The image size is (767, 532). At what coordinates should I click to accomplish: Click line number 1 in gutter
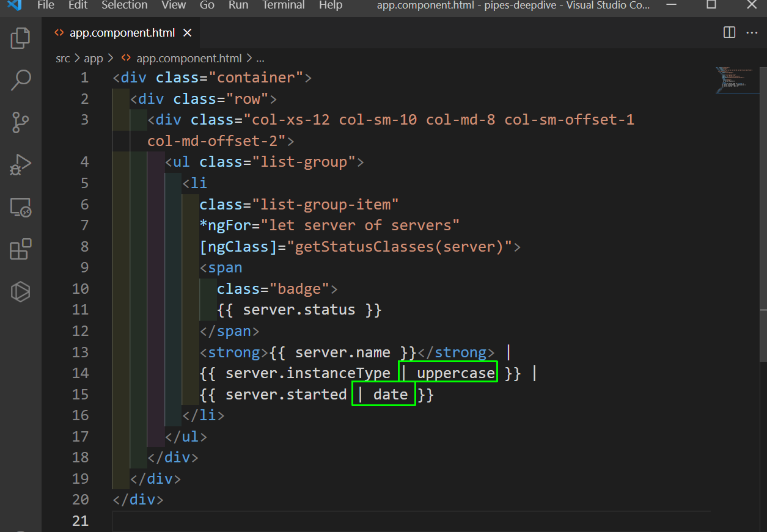click(84, 78)
